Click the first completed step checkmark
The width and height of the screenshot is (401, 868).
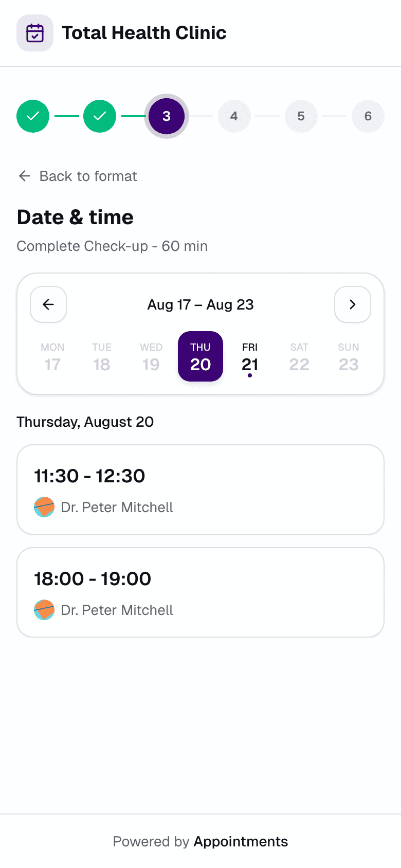(x=33, y=116)
